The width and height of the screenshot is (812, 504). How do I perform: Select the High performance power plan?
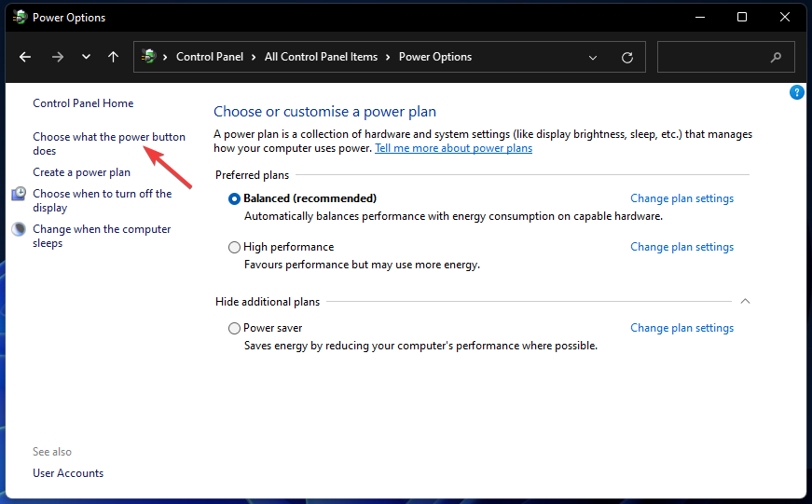coord(234,247)
